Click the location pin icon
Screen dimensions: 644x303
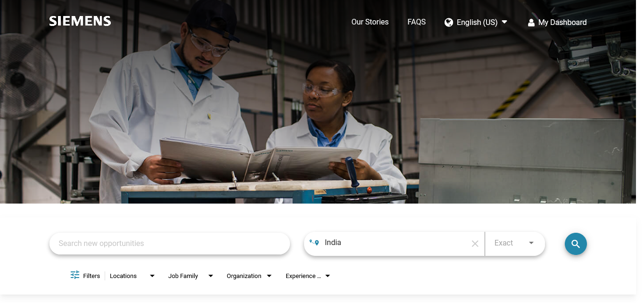pos(314,243)
